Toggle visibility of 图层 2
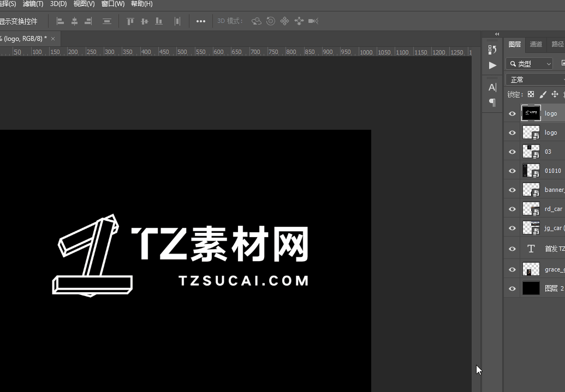 [512, 289]
